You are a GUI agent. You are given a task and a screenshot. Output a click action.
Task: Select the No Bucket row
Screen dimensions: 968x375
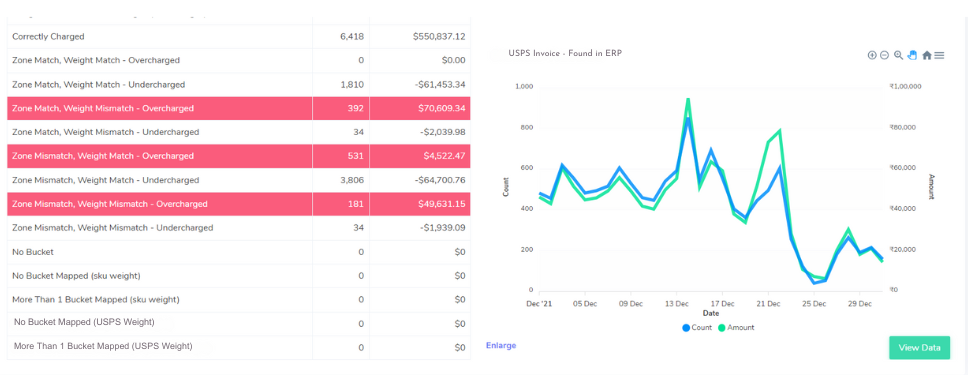(238, 252)
